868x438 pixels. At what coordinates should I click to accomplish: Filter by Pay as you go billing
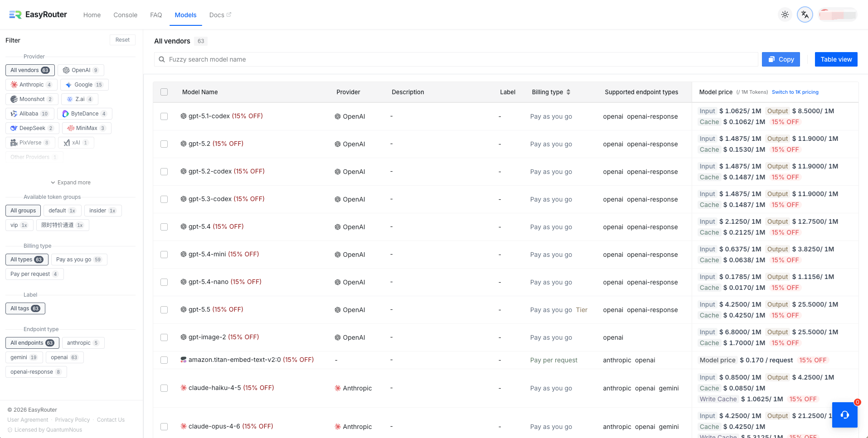click(x=79, y=260)
